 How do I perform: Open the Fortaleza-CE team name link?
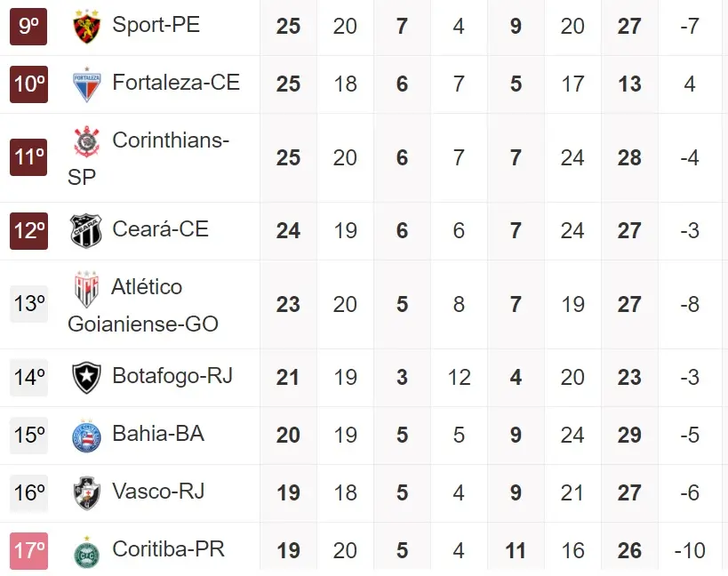(176, 83)
